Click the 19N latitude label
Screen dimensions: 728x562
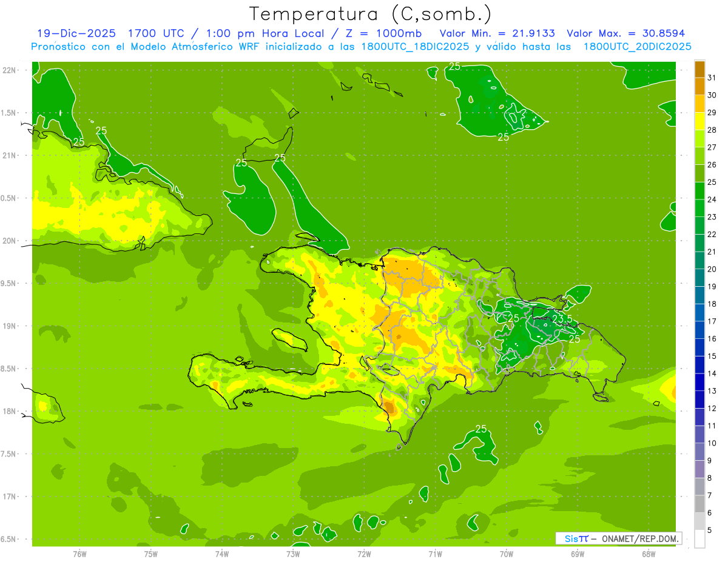pyautogui.click(x=8, y=326)
